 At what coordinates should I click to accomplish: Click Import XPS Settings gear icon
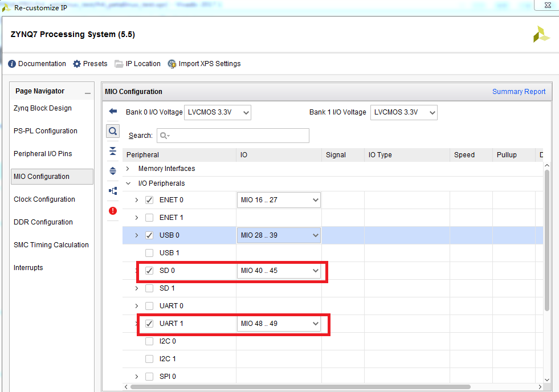point(172,64)
